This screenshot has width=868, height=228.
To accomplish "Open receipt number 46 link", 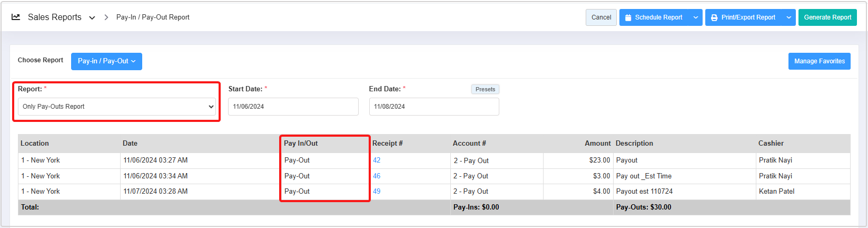I will (x=377, y=176).
